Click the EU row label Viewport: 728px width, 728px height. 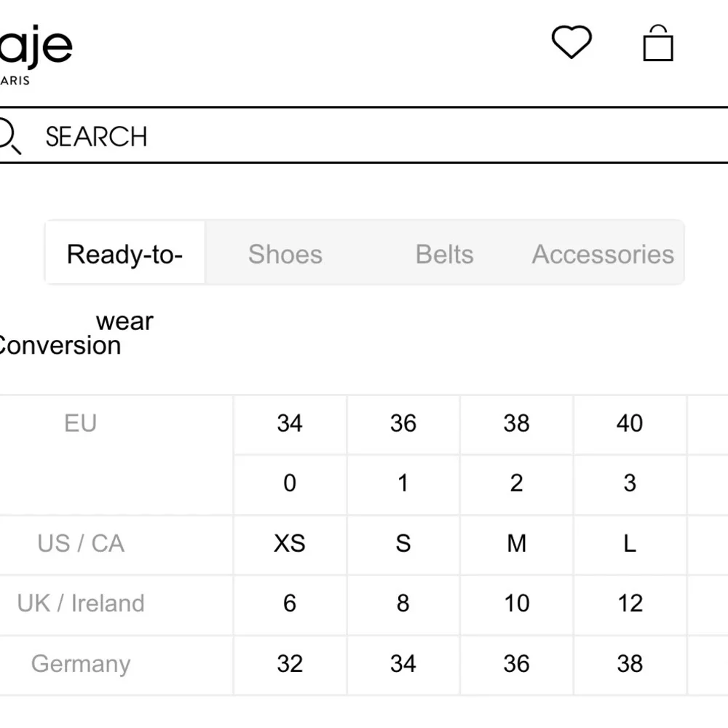[81, 424]
